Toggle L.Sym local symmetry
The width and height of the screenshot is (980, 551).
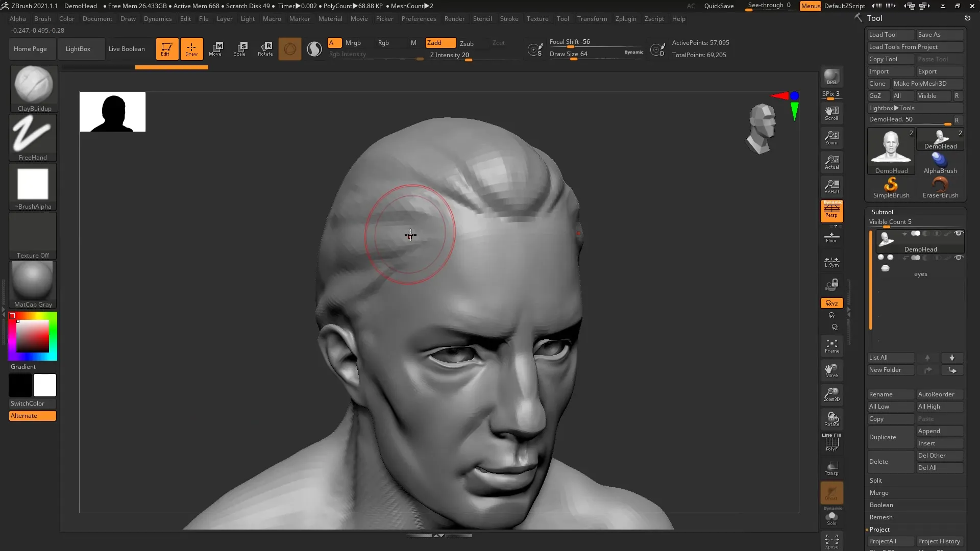(x=831, y=262)
